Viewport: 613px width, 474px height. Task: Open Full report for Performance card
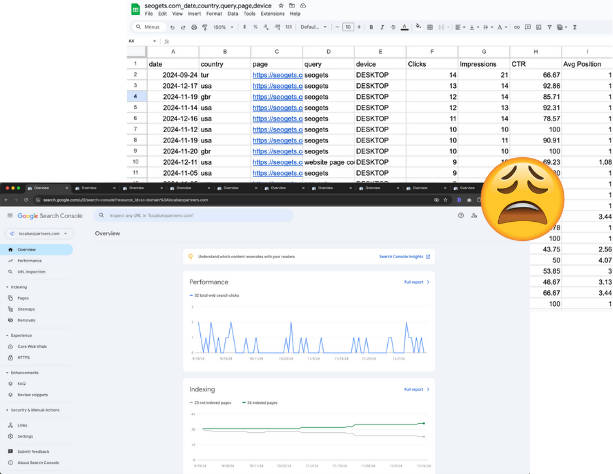pos(417,282)
